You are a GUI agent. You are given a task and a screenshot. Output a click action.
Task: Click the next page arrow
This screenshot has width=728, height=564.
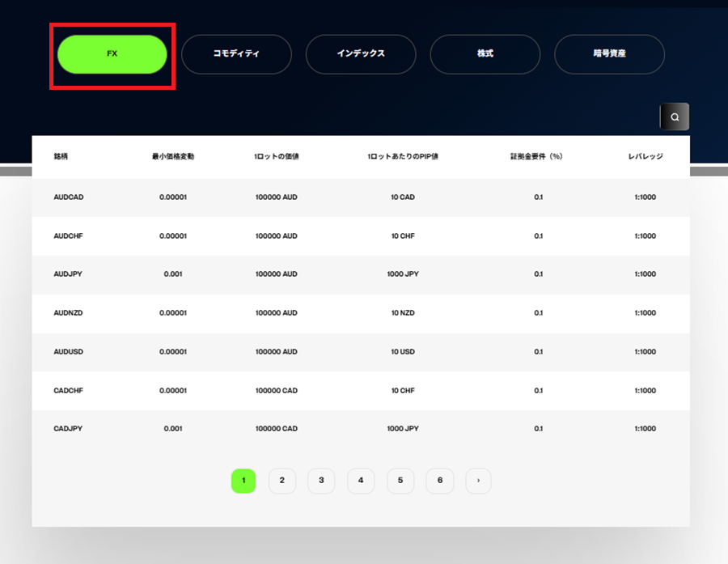click(x=478, y=481)
